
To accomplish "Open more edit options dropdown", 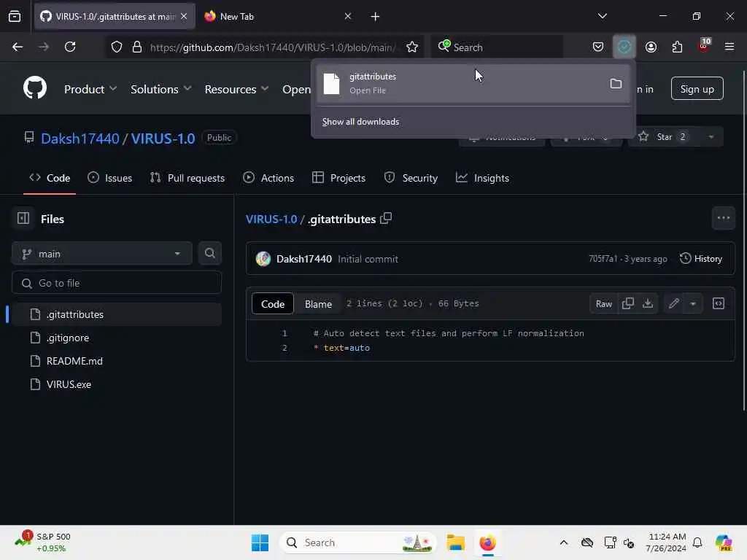I will click(693, 303).
